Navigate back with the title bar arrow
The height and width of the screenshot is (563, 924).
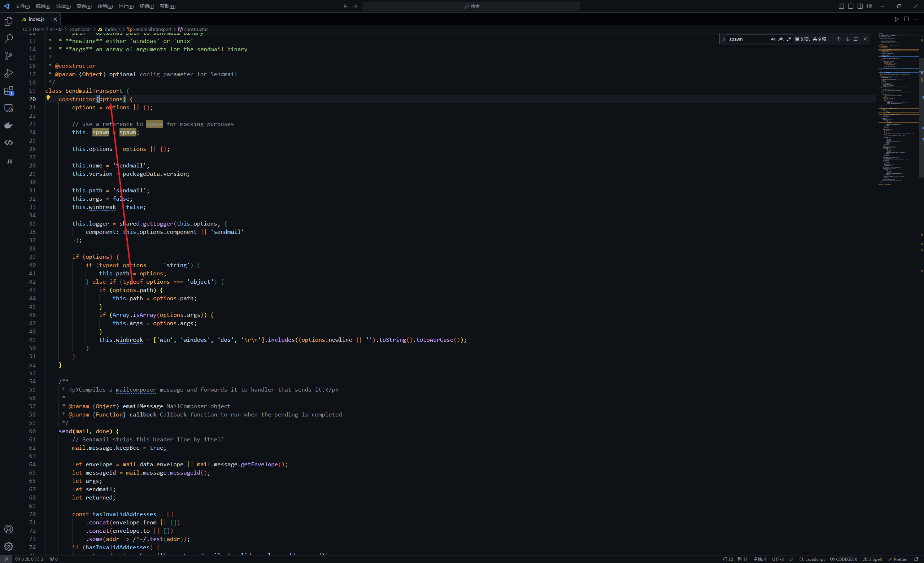[x=346, y=6]
